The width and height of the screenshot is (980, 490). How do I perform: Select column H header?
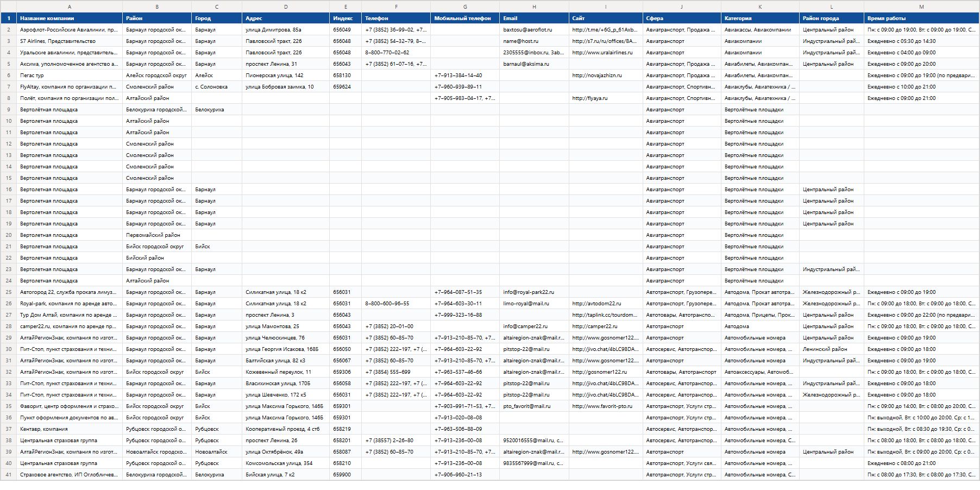(534, 7)
